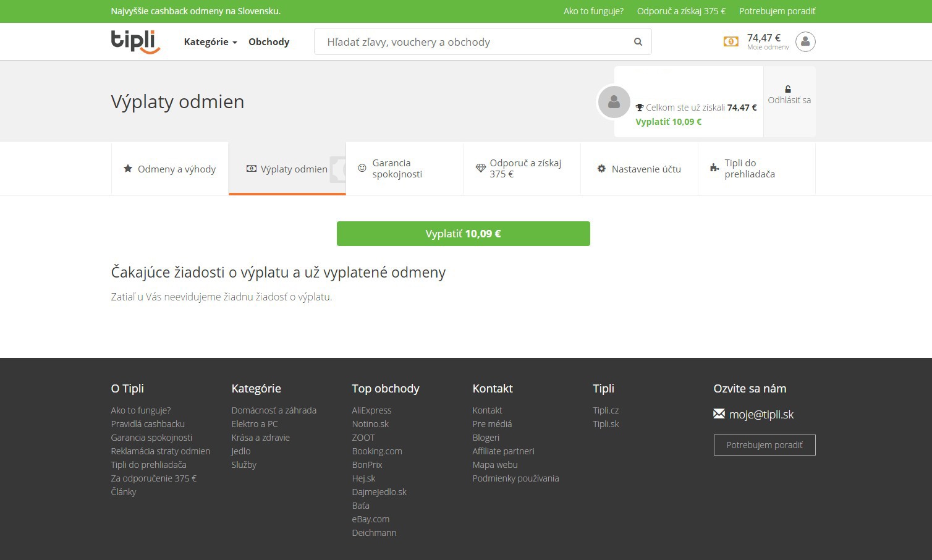
Task: Click the Pravidlá cashbacku footer link
Action: tap(148, 424)
